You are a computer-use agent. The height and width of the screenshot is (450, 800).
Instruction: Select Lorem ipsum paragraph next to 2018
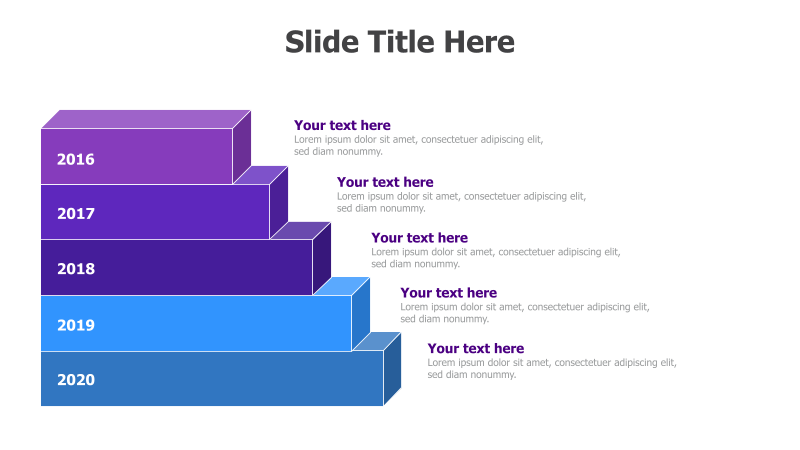(496, 258)
